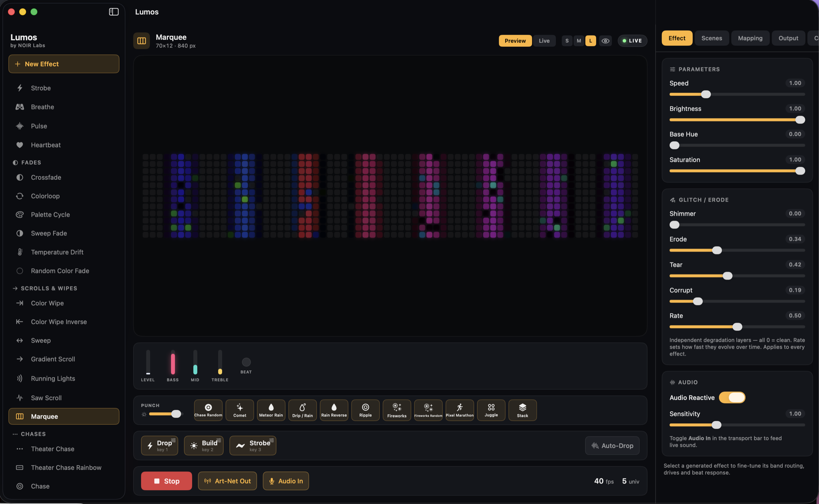Toggle Audio In input

[x=286, y=481]
